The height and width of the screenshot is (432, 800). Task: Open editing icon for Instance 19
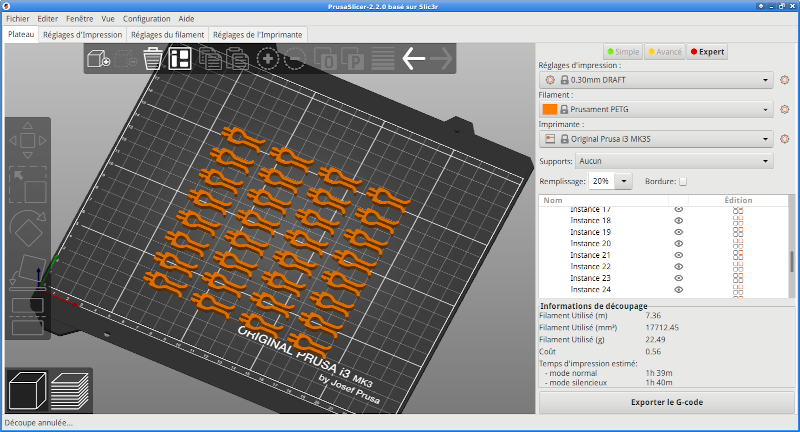click(x=738, y=232)
